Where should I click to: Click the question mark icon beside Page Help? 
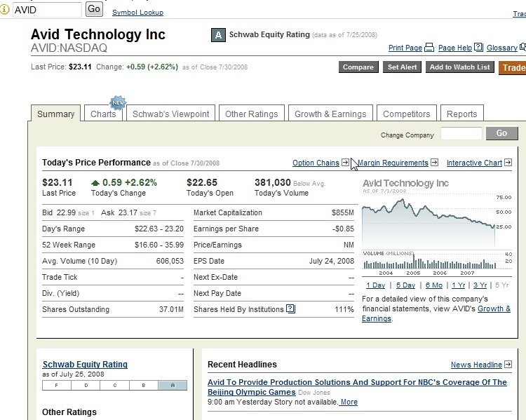pyautogui.click(x=479, y=47)
